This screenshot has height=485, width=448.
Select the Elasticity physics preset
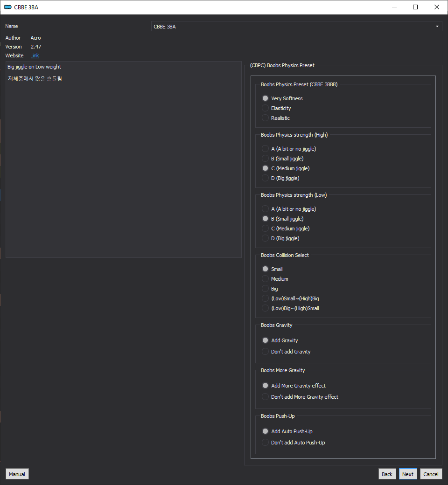coord(276,108)
